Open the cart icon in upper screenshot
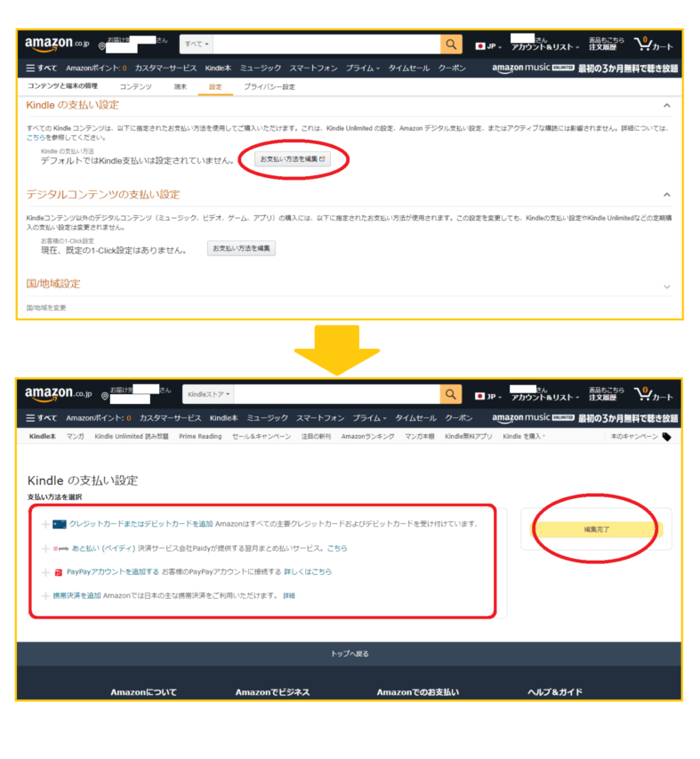700x759 pixels. coord(654,44)
